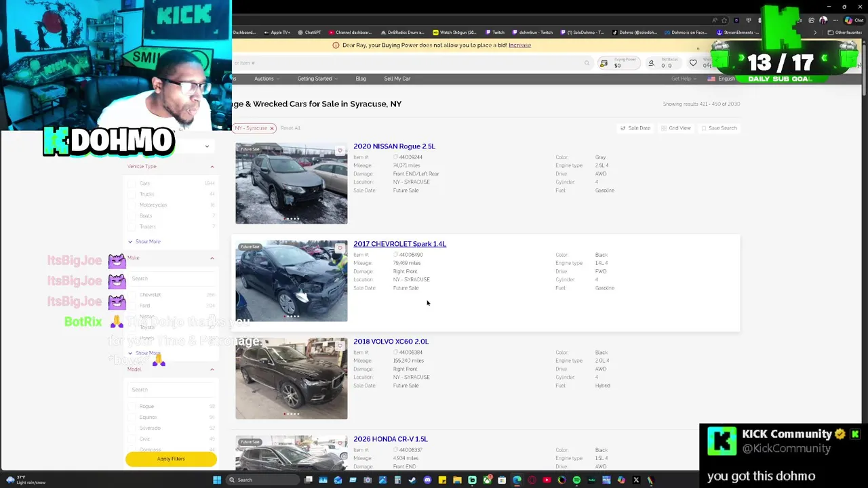
Task: Open the Apple TV+ bookmark
Action: [x=277, y=33]
